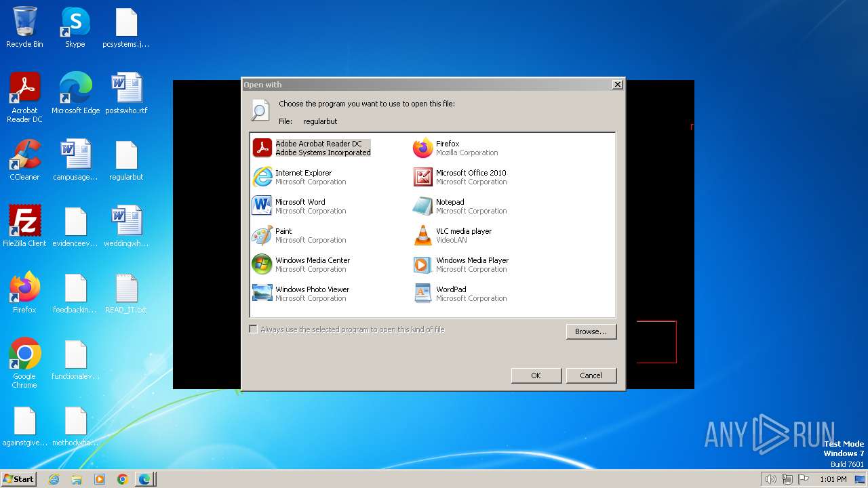The height and width of the screenshot is (488, 868).
Task: Select Skype desktop shortcut
Action: (75, 27)
